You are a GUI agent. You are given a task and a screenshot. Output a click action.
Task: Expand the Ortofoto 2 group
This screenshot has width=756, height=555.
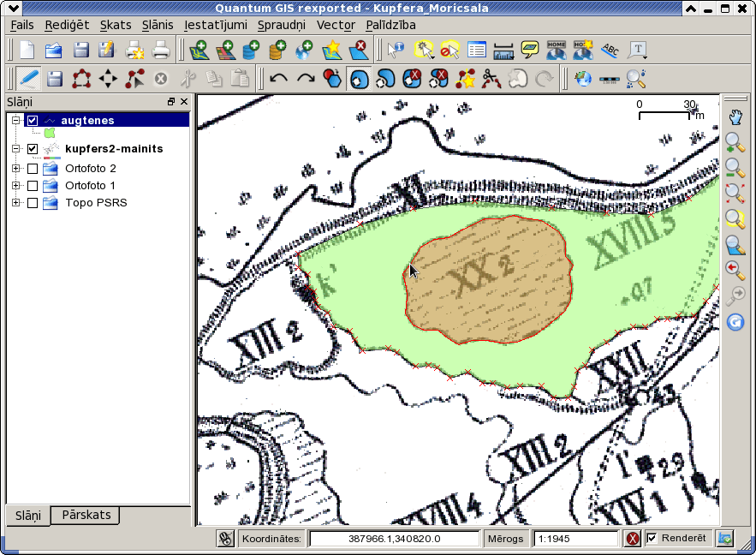point(16,169)
